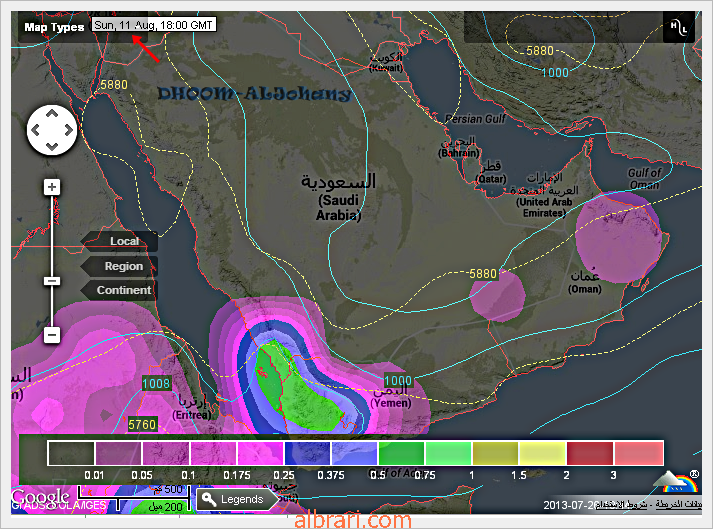Screen dimensions: 713x529
Task: Click the date label Sun, 11 Aug, 18:00 GMT
Action: (x=154, y=25)
